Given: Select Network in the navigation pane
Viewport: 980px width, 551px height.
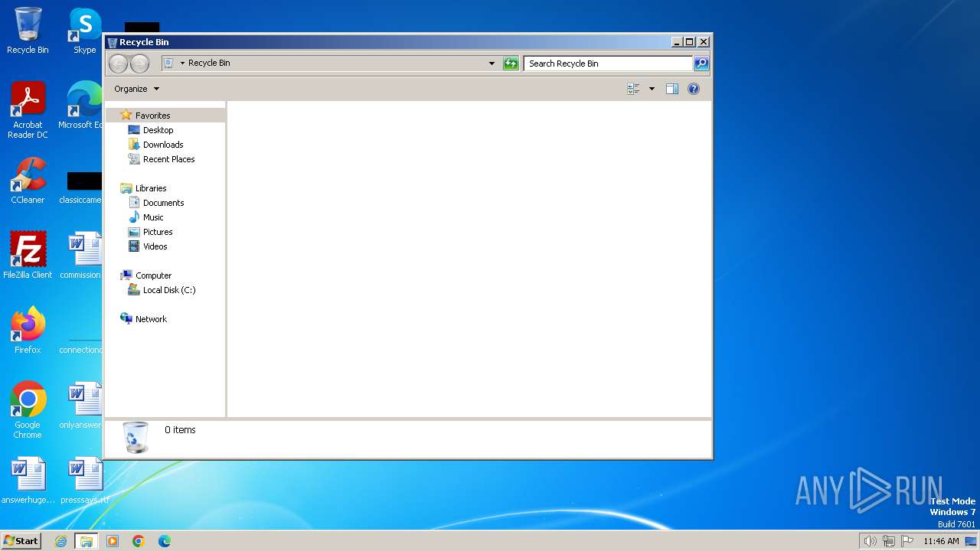Looking at the screenshot, I should 150,319.
